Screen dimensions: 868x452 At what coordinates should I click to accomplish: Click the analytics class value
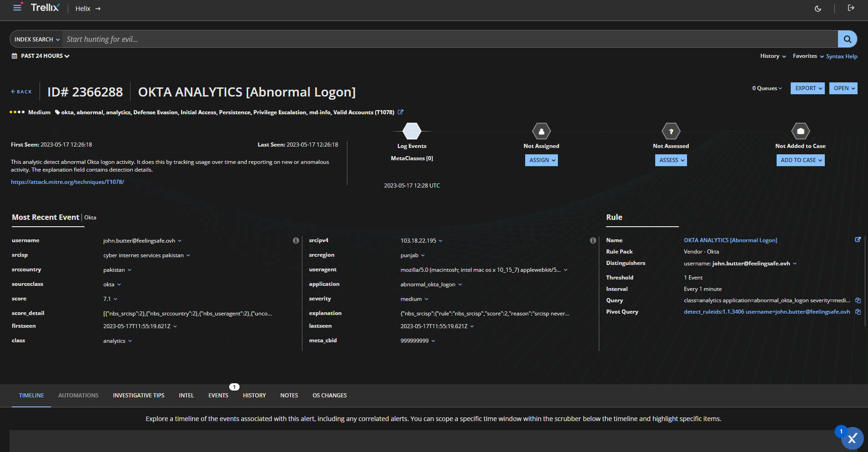(x=114, y=341)
